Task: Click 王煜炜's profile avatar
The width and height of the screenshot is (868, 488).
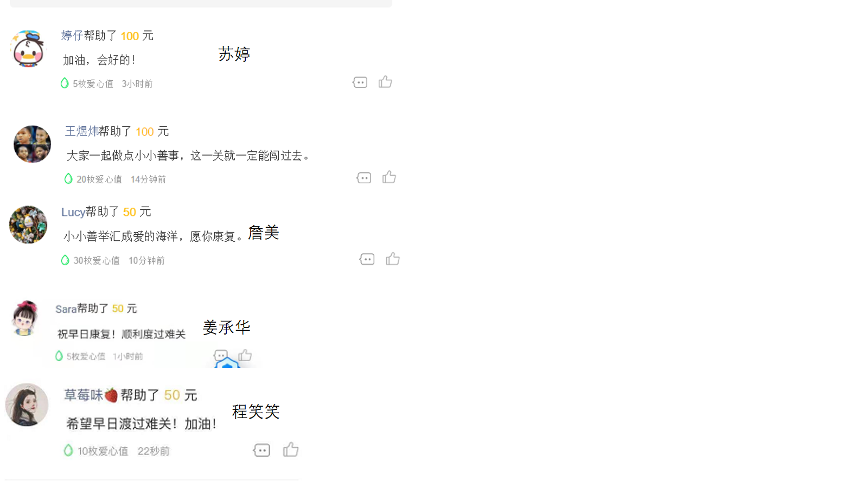Action: coord(32,144)
